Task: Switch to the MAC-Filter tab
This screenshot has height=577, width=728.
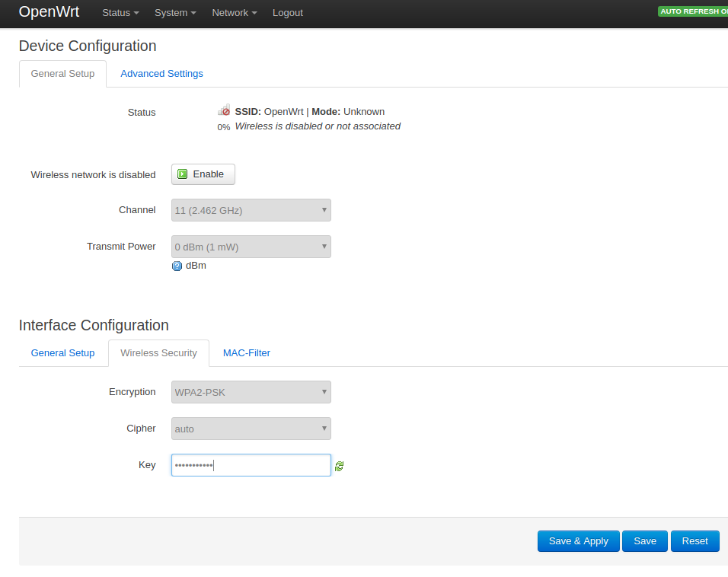Action: (246, 353)
